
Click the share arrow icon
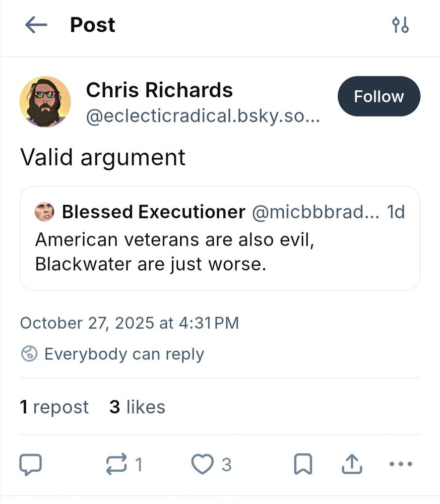(352, 463)
